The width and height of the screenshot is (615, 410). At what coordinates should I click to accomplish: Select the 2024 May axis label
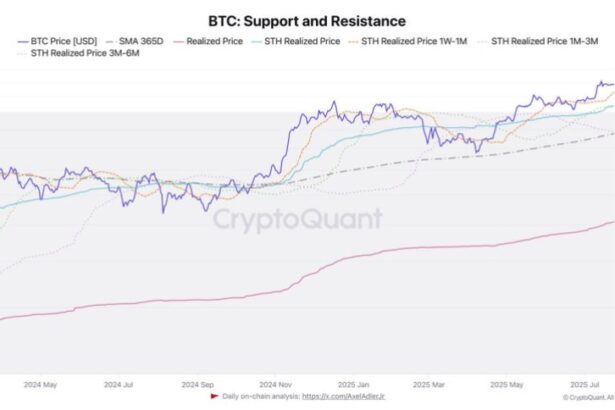(x=39, y=383)
